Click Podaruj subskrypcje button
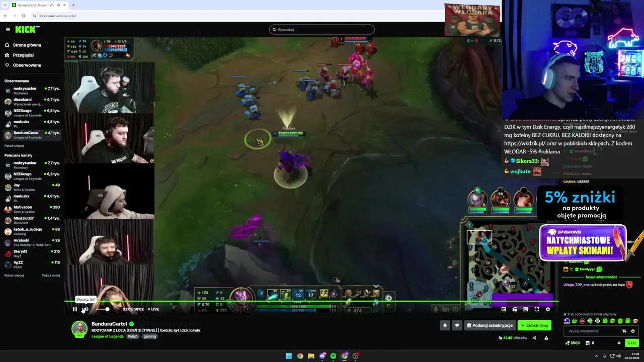Image resolution: width=644 pixels, height=362 pixels. [x=490, y=325]
